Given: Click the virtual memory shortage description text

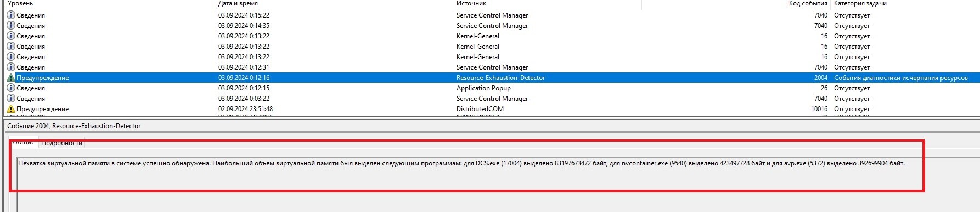Looking at the screenshot, I should 461,163.
